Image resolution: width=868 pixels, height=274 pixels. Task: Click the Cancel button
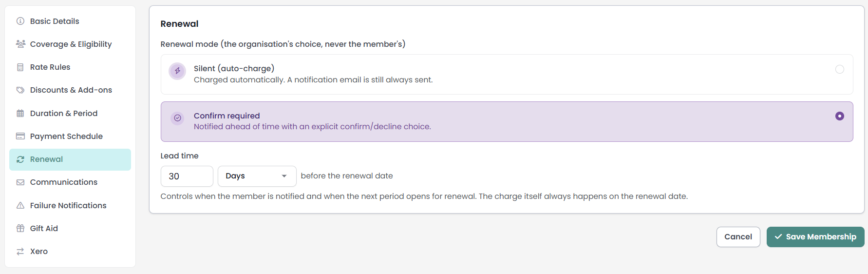[738, 237]
